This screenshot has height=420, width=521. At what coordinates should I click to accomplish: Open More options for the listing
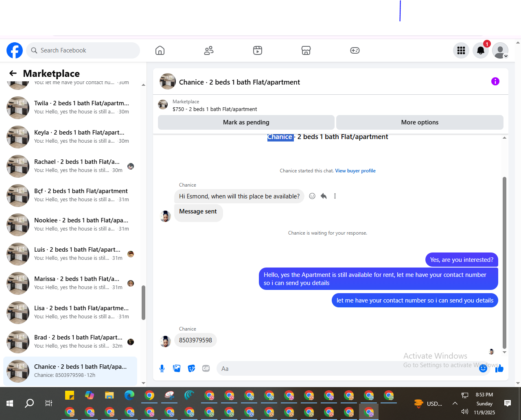pos(420,122)
